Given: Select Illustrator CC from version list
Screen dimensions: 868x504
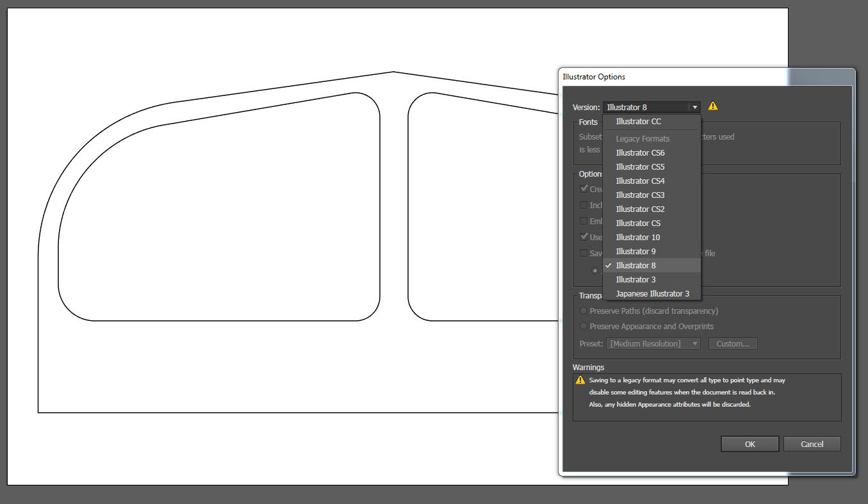Looking at the screenshot, I should [652, 122].
